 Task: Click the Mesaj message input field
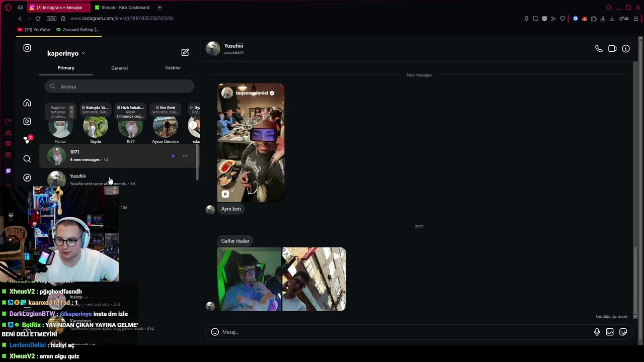(407, 332)
